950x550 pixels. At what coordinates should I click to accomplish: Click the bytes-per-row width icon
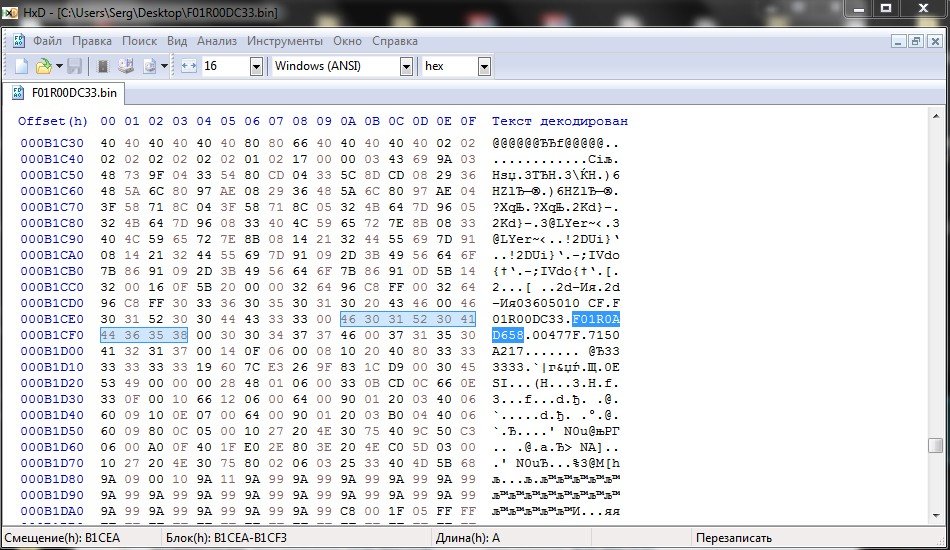tap(189, 66)
